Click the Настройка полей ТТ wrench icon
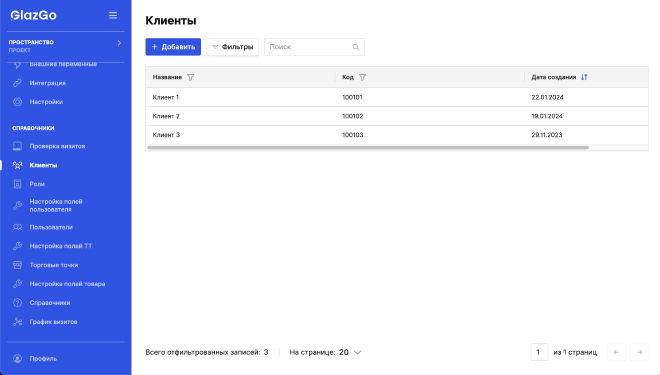Viewport: 660px width, 375px height. click(x=17, y=246)
